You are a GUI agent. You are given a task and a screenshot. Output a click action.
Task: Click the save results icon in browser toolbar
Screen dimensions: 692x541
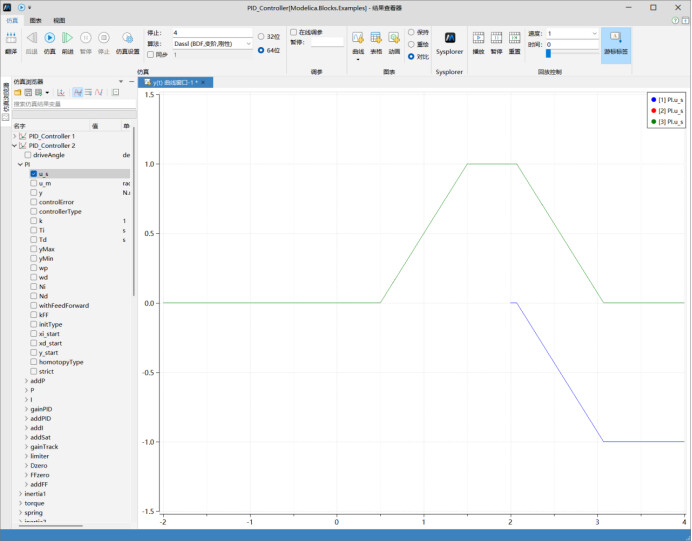click(28, 92)
